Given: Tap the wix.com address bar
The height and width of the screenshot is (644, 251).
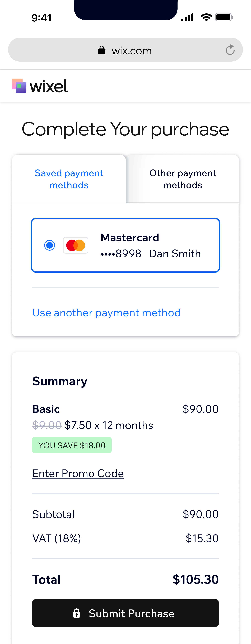Looking at the screenshot, I should coord(125,50).
